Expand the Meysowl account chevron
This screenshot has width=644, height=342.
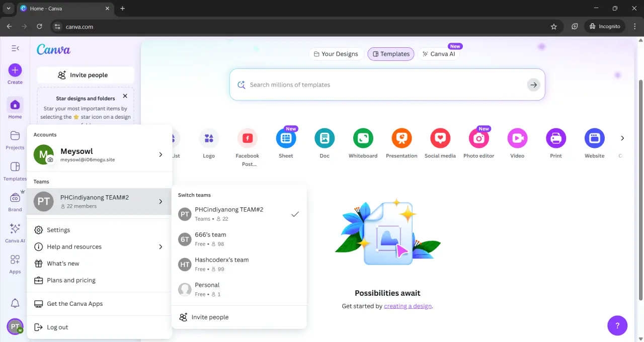[x=160, y=154]
